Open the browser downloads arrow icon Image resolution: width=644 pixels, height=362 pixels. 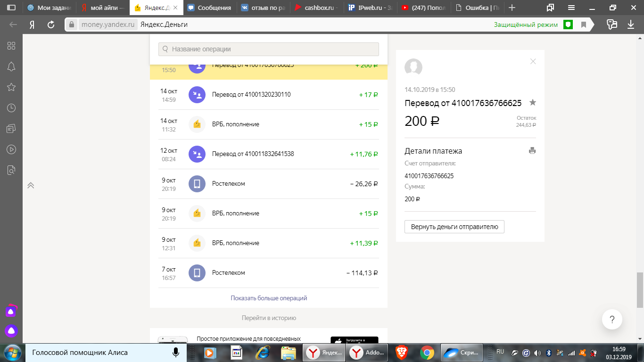[x=631, y=25]
